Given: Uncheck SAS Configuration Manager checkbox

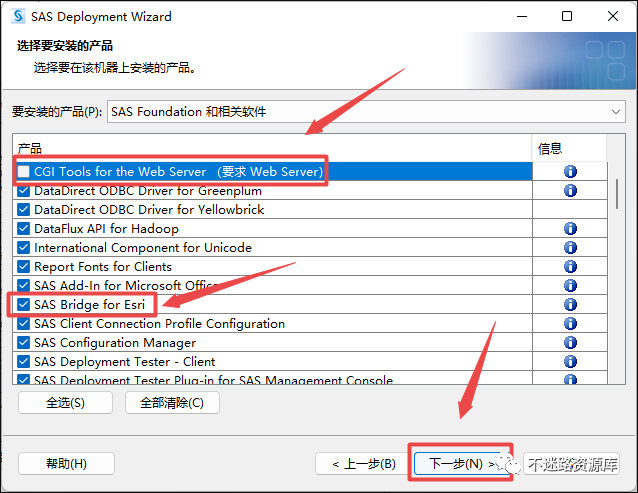Looking at the screenshot, I should (x=24, y=342).
